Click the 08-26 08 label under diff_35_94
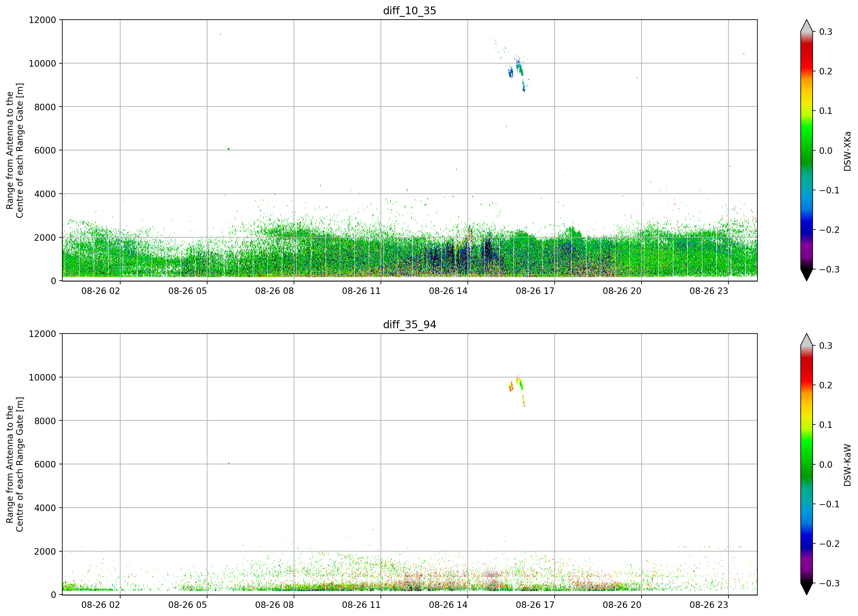 tap(274, 605)
